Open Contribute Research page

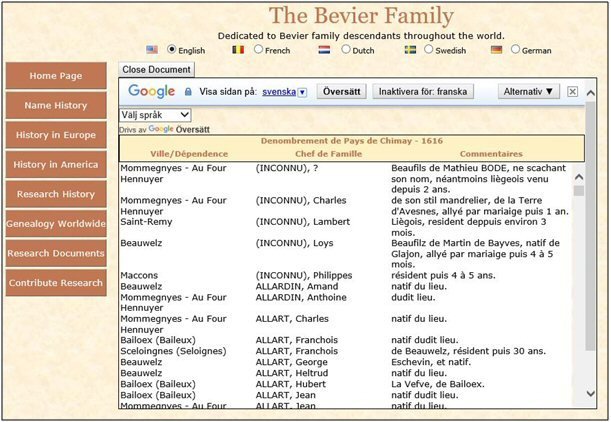tap(56, 283)
